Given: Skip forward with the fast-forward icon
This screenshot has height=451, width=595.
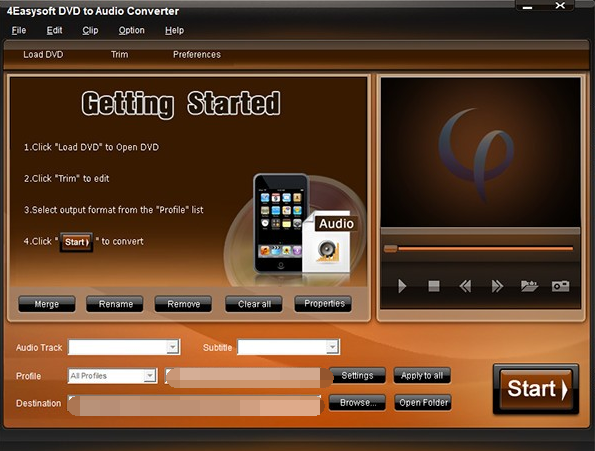Looking at the screenshot, I should [497, 286].
